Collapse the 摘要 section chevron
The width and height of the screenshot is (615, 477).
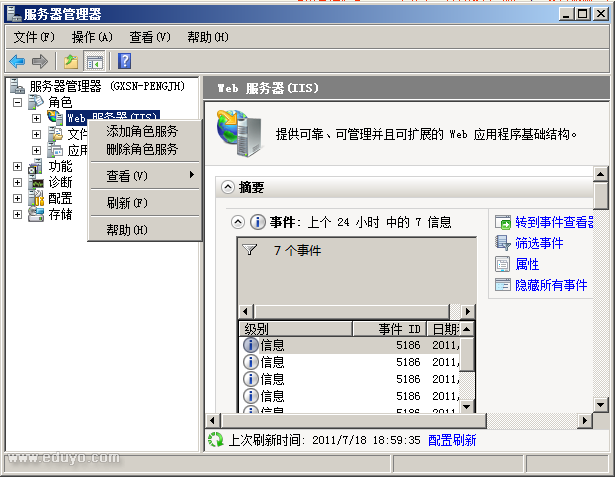coord(228,187)
